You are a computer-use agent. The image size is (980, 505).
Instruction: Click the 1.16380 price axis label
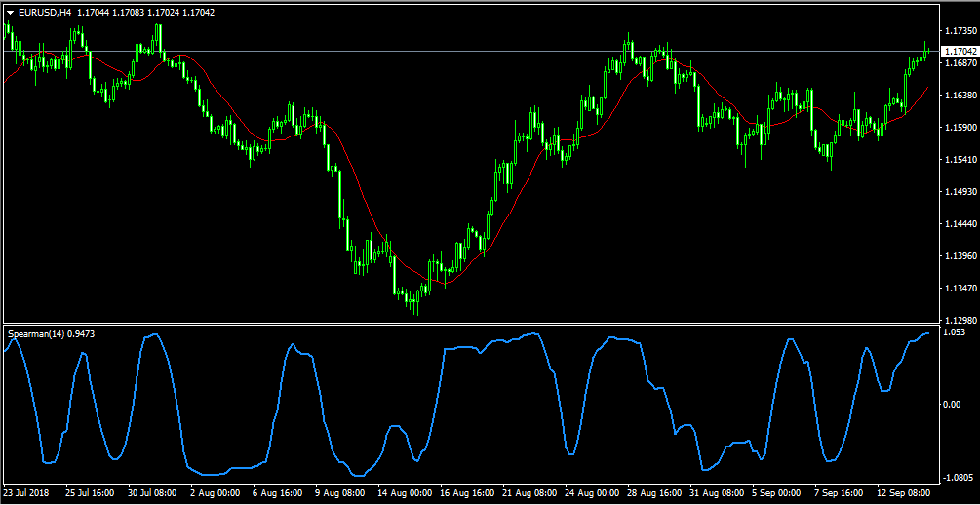960,96
